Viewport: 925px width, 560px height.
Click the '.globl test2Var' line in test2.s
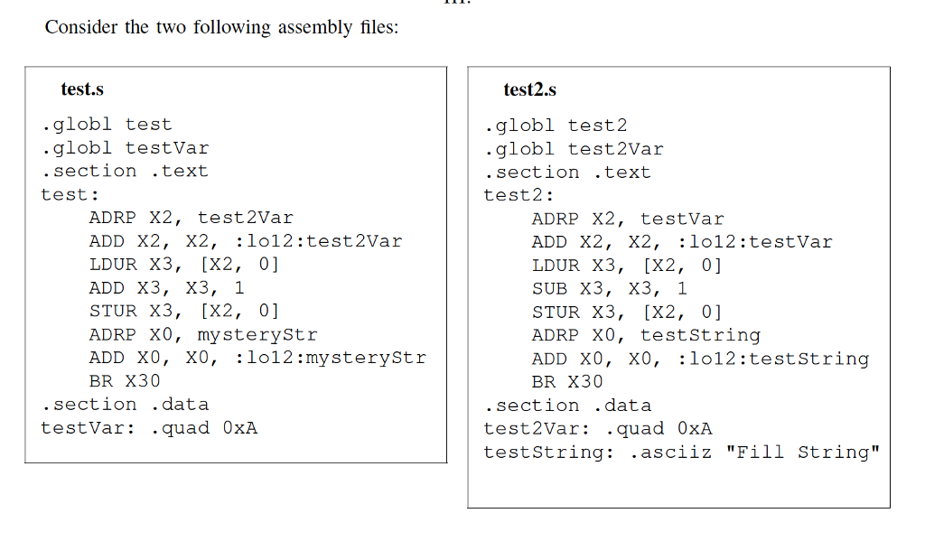point(574,149)
